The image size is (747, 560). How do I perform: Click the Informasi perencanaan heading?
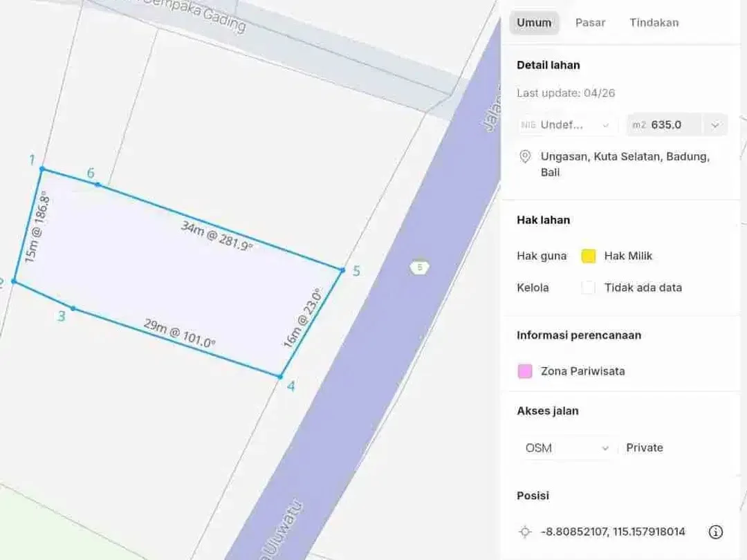pos(579,335)
